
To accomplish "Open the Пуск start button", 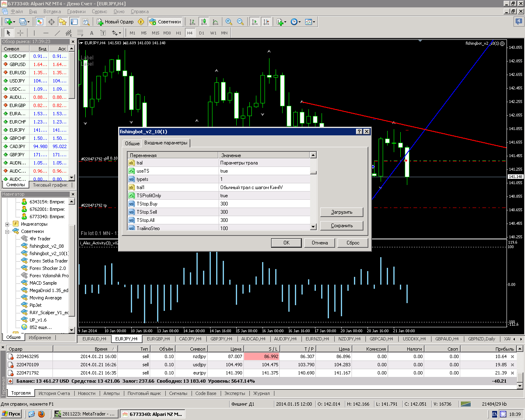I will tap(11, 414).
